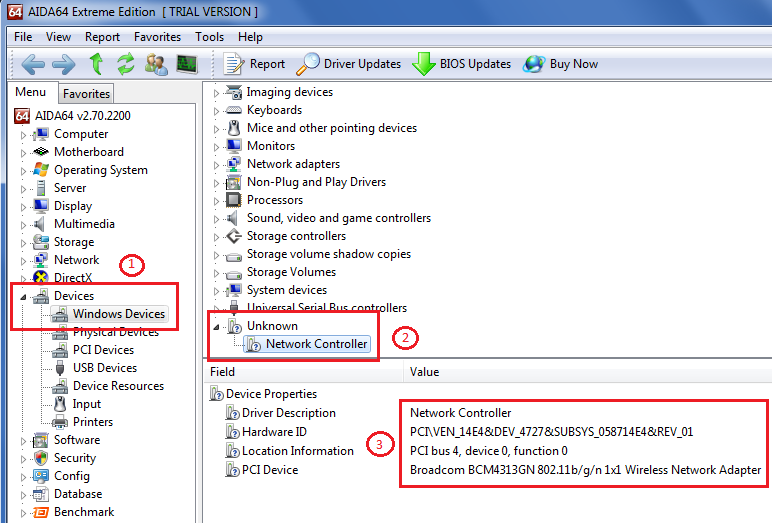772x523 pixels.
Task: Select the Motherboard icon in the tree
Action: pyautogui.click(x=41, y=152)
